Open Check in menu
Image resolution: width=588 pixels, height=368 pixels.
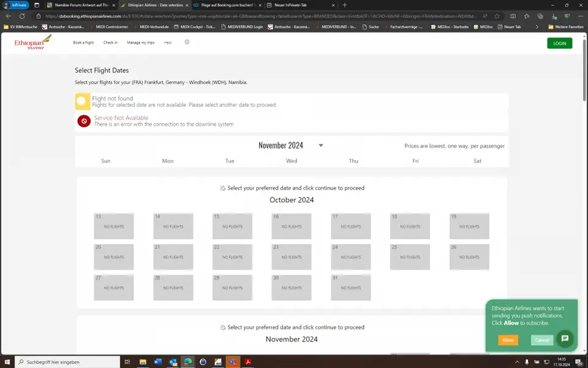point(110,42)
